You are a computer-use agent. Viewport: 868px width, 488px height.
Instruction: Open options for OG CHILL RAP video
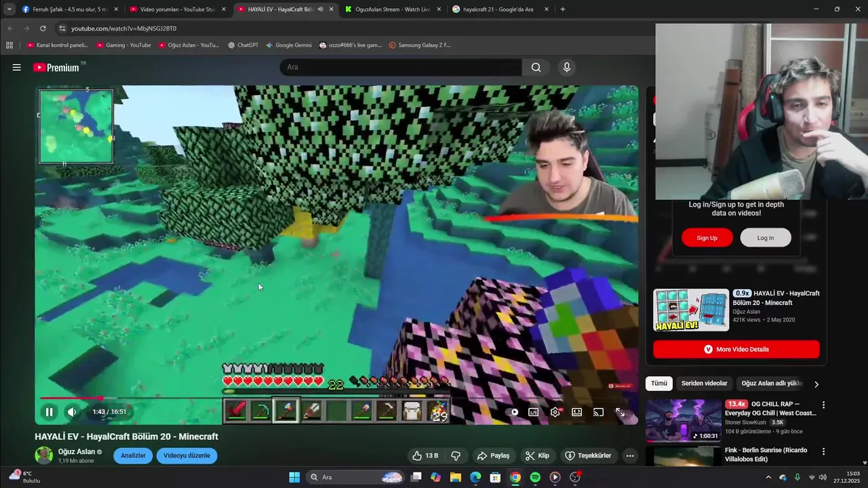coord(824,405)
